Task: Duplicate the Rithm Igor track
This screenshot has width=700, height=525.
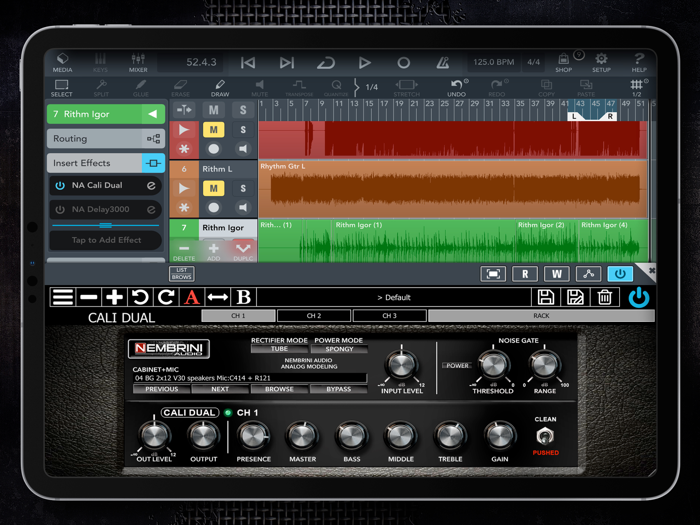Action: [x=243, y=251]
